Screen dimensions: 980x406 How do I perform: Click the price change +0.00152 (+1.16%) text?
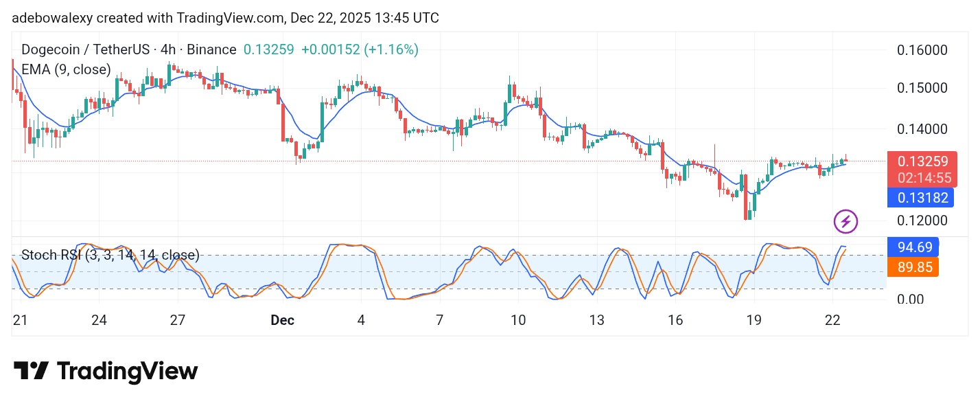tap(360, 49)
